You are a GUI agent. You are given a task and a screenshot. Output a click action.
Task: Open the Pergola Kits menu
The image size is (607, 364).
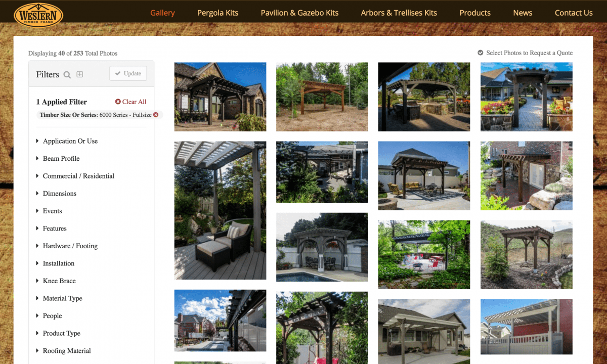(218, 13)
